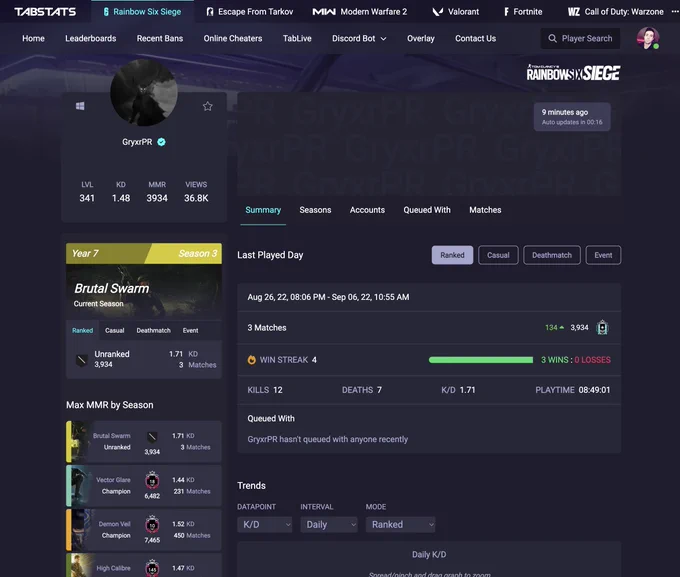Click the Fortnite F logo icon
This screenshot has height=577, width=680.
506,12
